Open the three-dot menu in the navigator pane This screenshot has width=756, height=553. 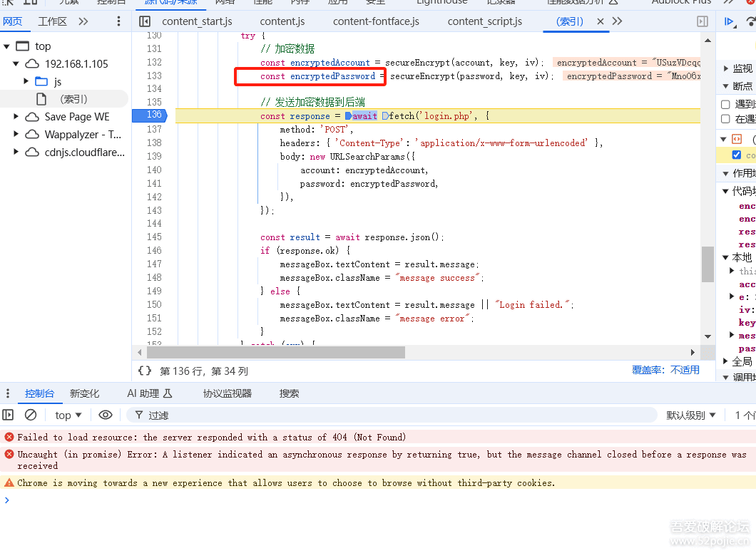tap(118, 21)
